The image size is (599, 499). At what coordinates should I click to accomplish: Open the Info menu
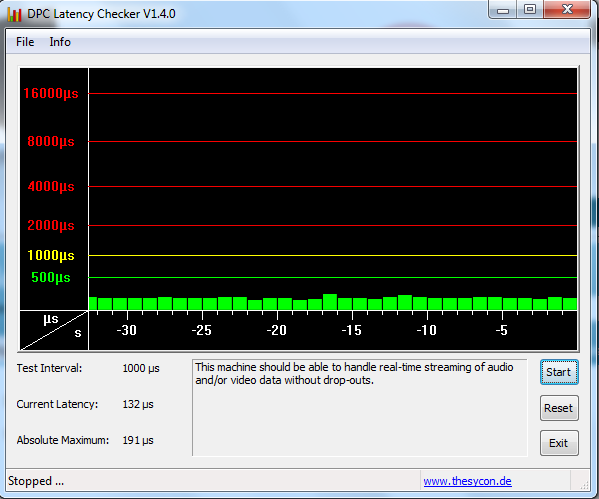(60, 42)
